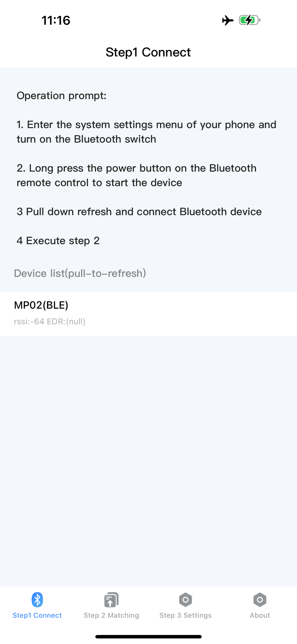Tap the Step1 Connect page title
Image resolution: width=297 pixels, height=644 pixels.
tap(148, 52)
